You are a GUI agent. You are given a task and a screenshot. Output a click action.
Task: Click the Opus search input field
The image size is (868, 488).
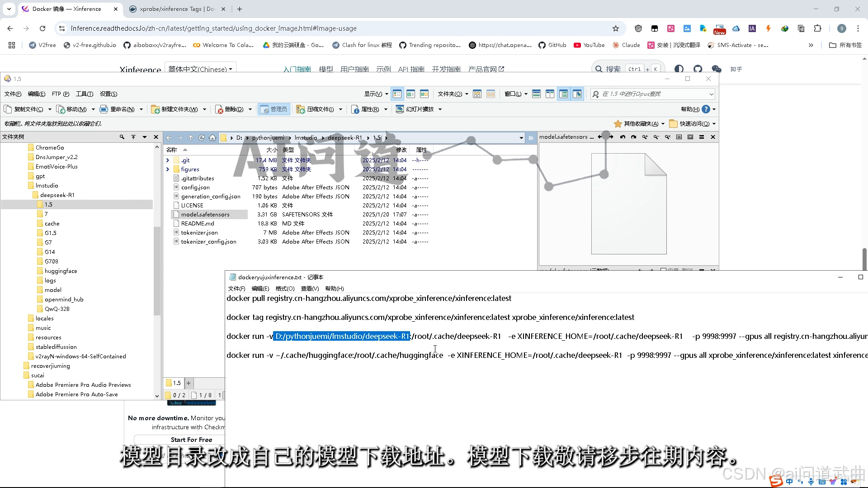pyautogui.click(x=651, y=94)
